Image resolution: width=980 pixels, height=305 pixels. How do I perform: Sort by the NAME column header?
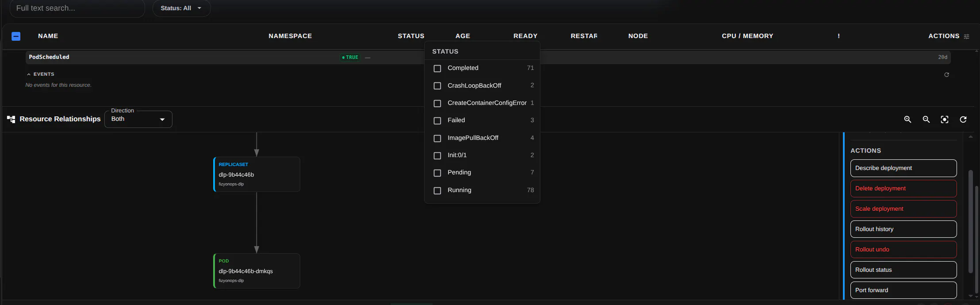(48, 36)
